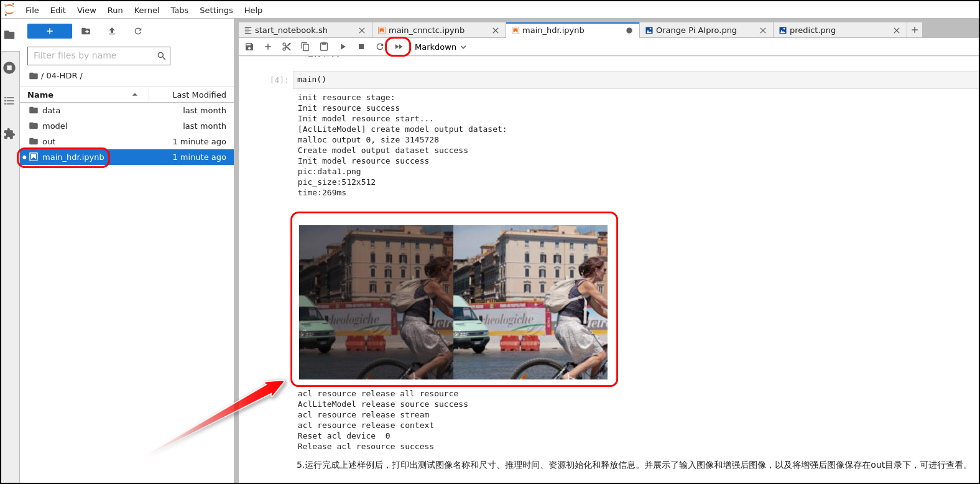This screenshot has width=980, height=484.
Task: Click the pic_size:512x512 output line
Action: coord(336,182)
